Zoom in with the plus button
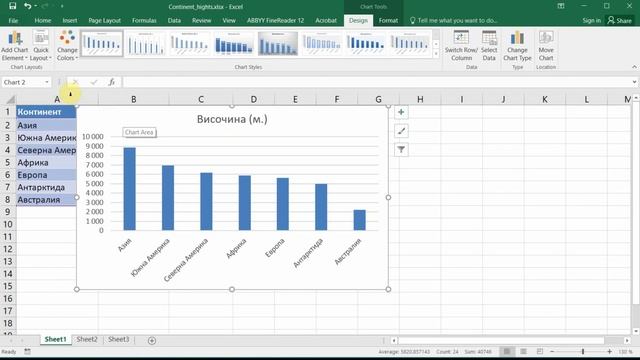 coord(609,351)
